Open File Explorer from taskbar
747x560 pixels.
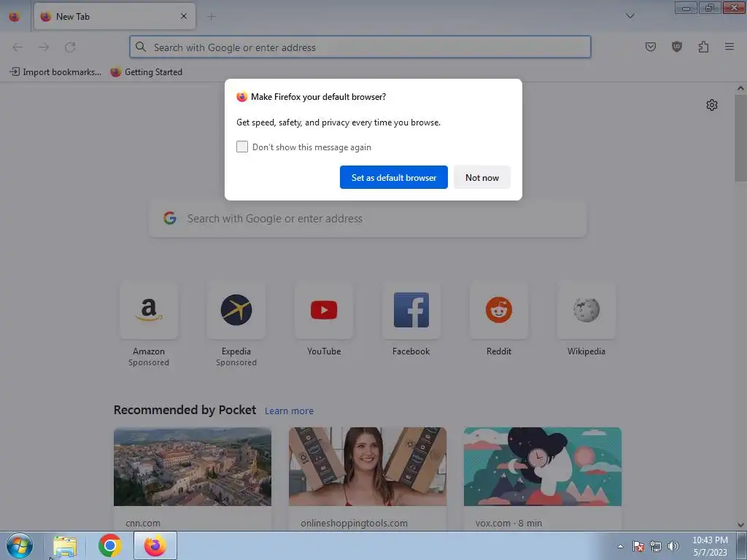[x=65, y=546]
